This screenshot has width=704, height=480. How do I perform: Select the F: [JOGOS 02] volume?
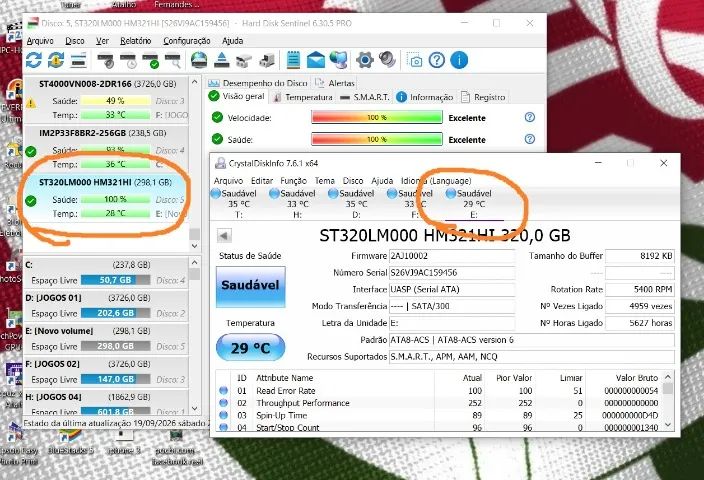point(106,372)
